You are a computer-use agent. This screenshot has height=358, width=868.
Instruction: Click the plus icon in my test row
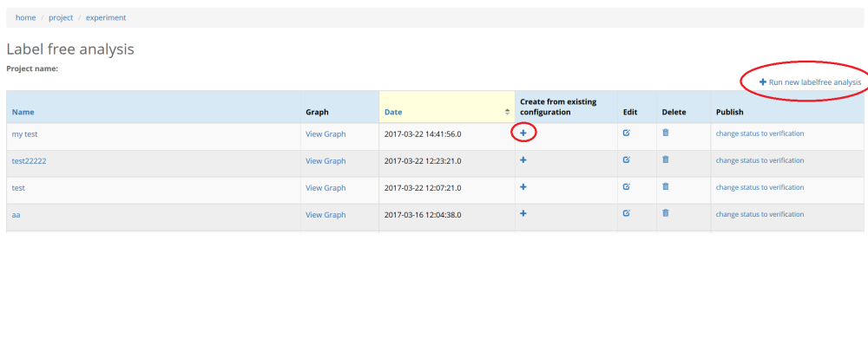point(523,133)
